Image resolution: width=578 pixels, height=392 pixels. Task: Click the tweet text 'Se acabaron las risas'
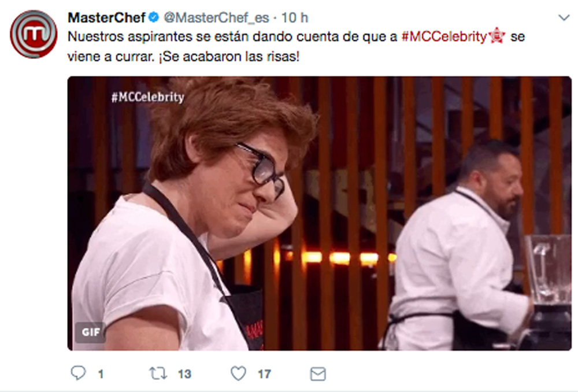pos(231,57)
